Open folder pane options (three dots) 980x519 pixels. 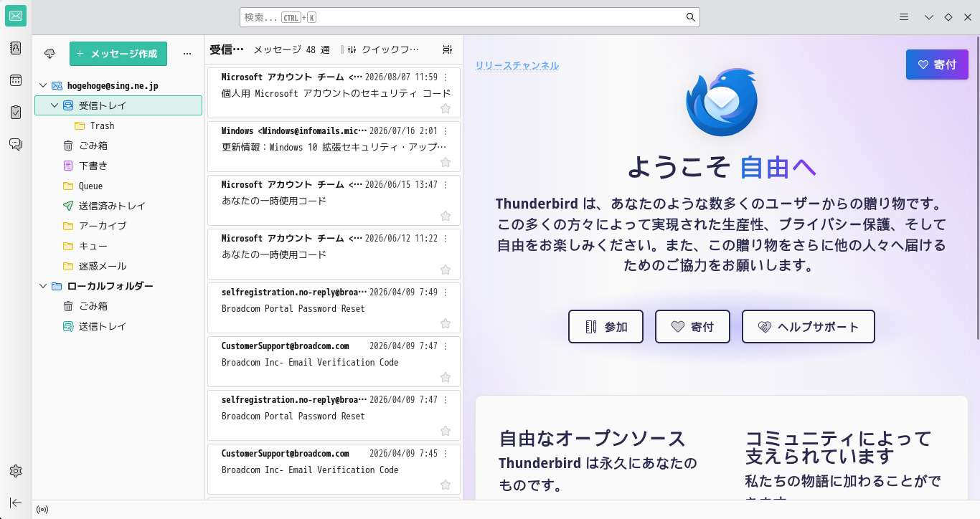click(x=187, y=54)
